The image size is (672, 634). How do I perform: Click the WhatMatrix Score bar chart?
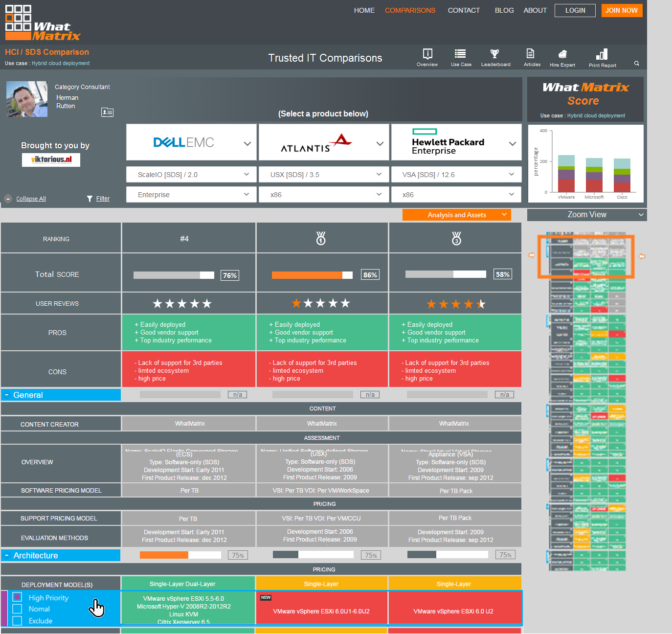click(x=586, y=163)
